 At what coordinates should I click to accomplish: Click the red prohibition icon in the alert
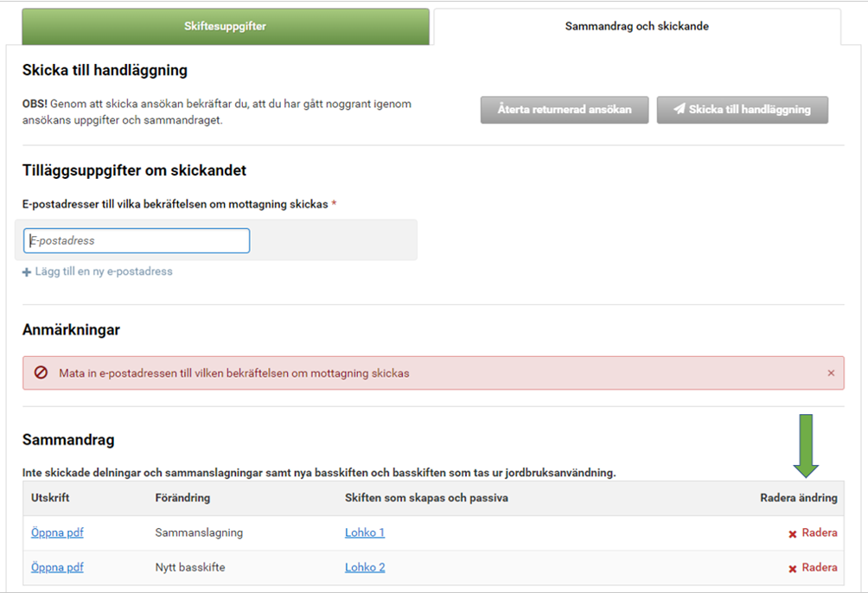click(x=41, y=373)
